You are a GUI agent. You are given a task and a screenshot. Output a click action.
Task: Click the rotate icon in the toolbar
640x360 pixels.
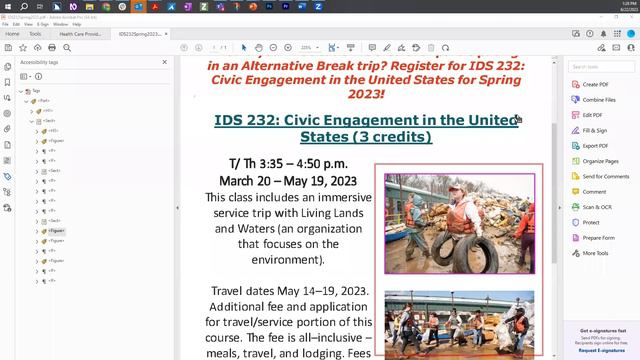(446, 48)
